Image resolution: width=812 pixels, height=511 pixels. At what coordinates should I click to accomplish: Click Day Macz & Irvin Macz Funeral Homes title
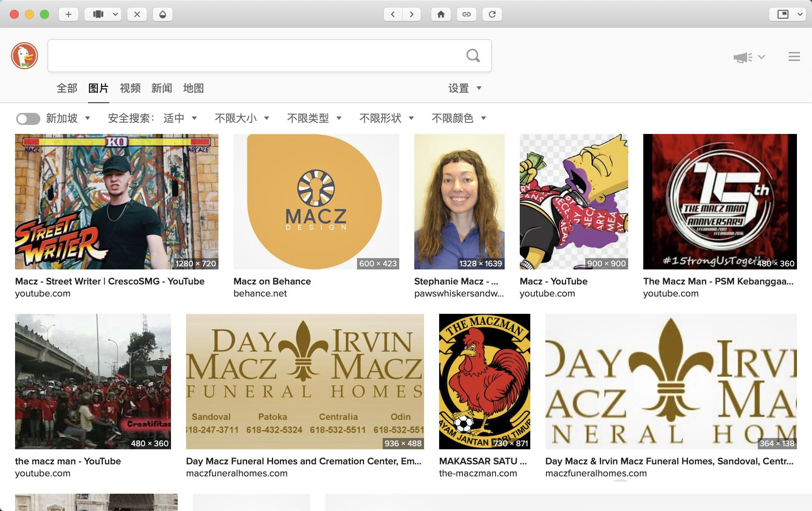tap(669, 461)
